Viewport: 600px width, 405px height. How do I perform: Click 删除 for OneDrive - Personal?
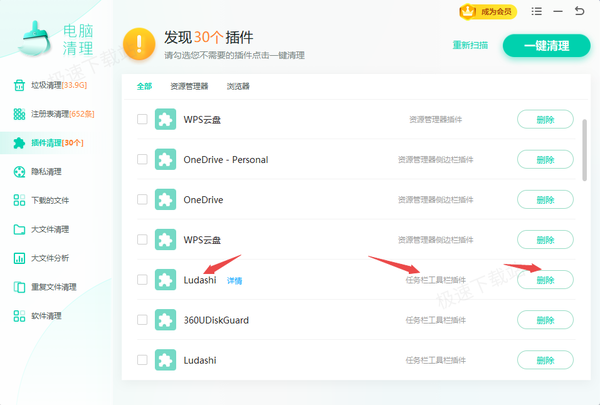point(545,159)
